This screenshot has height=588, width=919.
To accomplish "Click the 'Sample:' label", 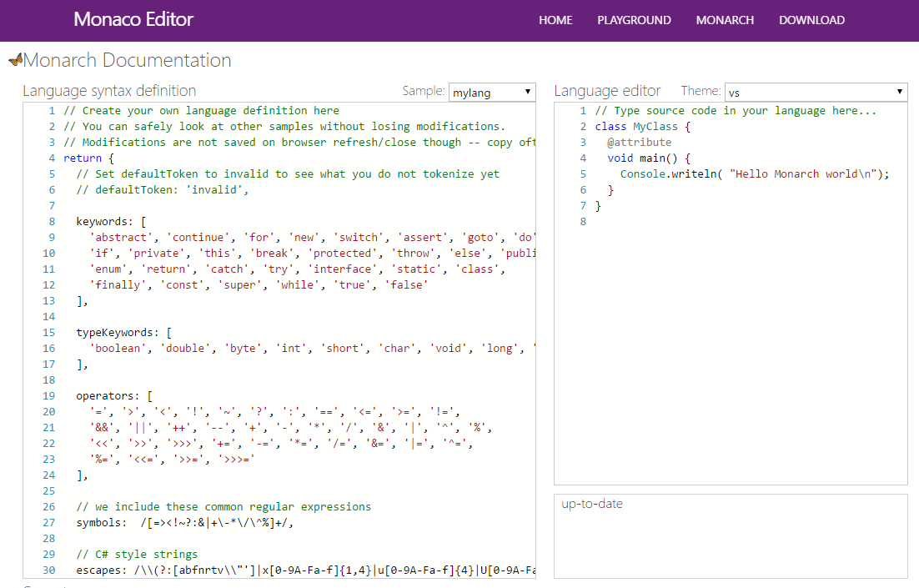I will coord(423,91).
